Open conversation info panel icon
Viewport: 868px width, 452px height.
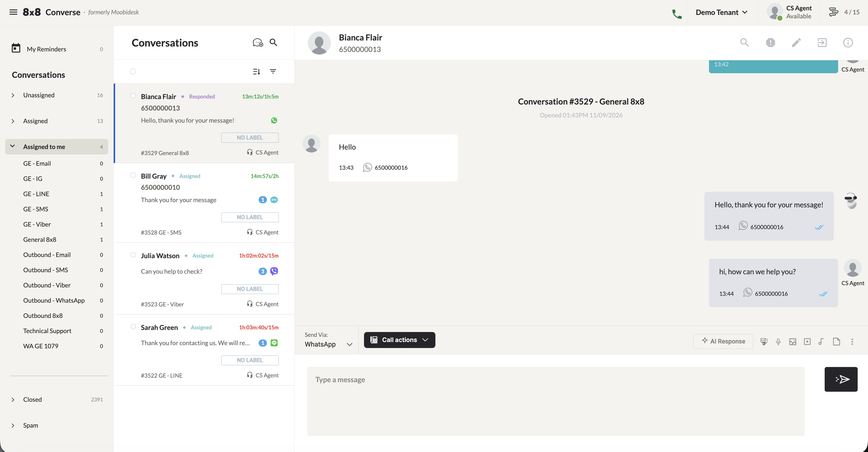tap(848, 43)
